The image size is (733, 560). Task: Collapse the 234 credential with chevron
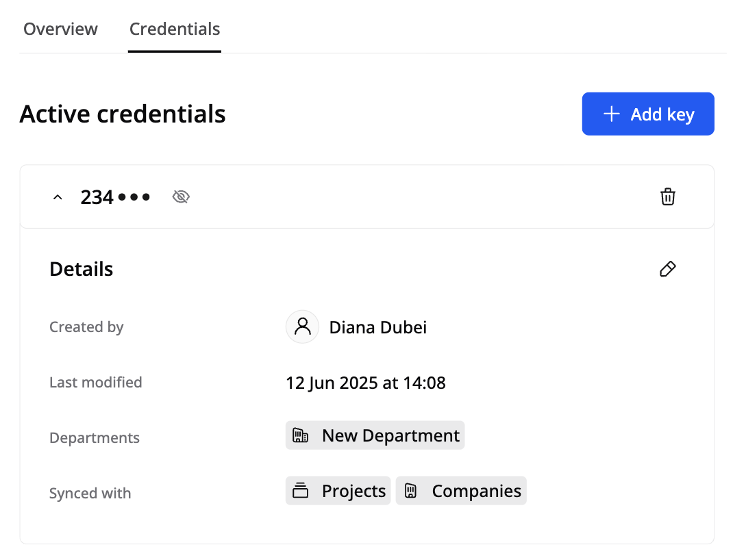(x=58, y=197)
